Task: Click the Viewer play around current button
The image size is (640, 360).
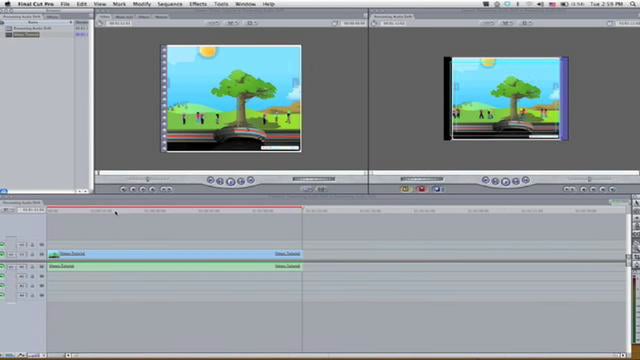Action: 241,181
